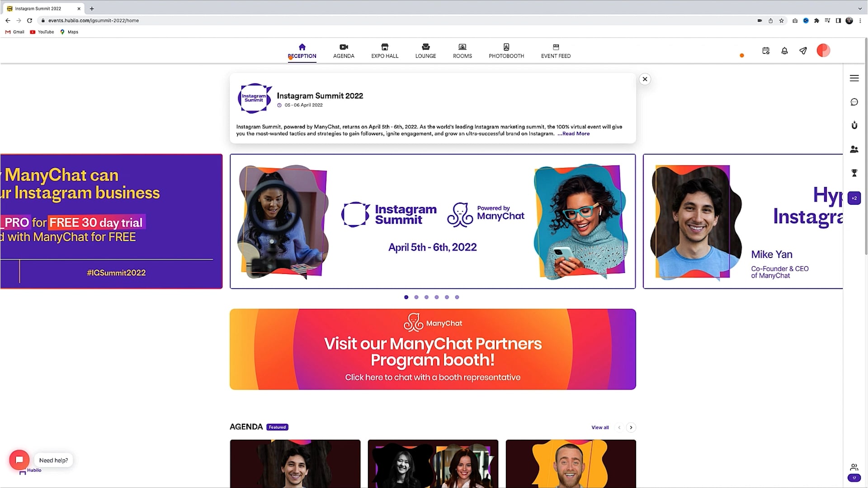The width and height of the screenshot is (868, 488).
Task: Close the Instagram Summit 2022 info card
Action: pos(645,79)
